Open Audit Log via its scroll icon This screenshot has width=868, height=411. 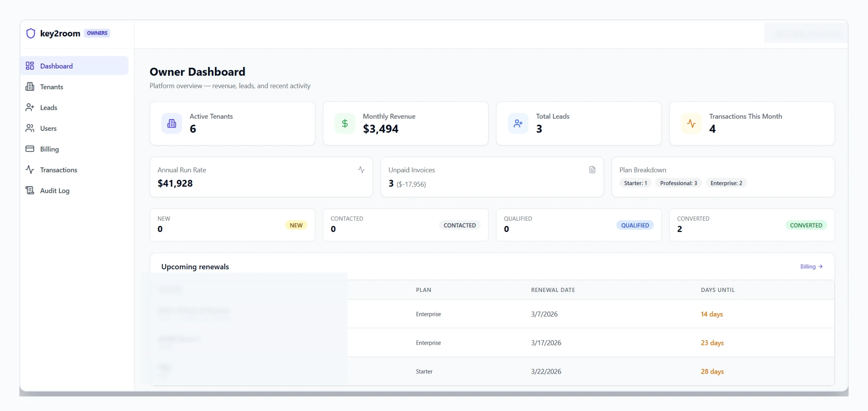[x=30, y=190]
